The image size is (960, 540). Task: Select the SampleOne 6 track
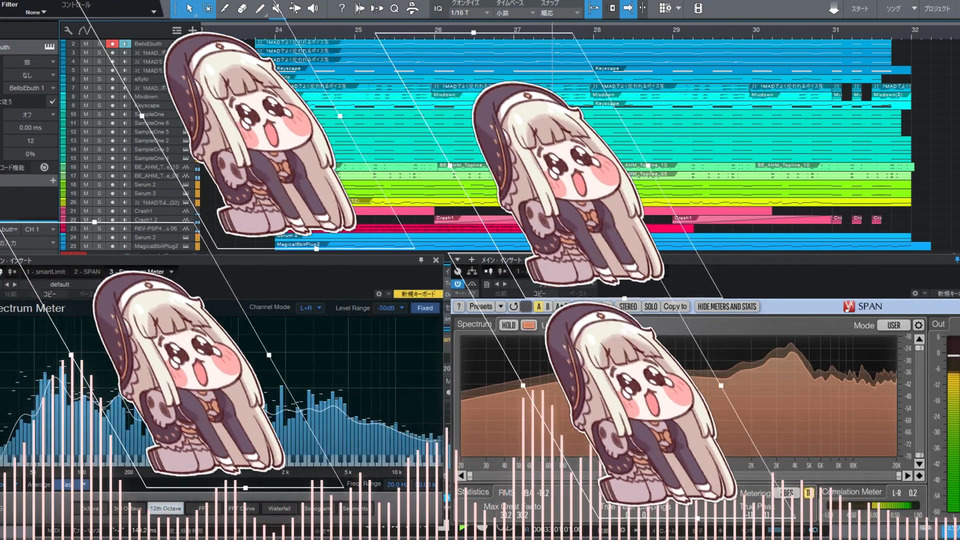151,123
